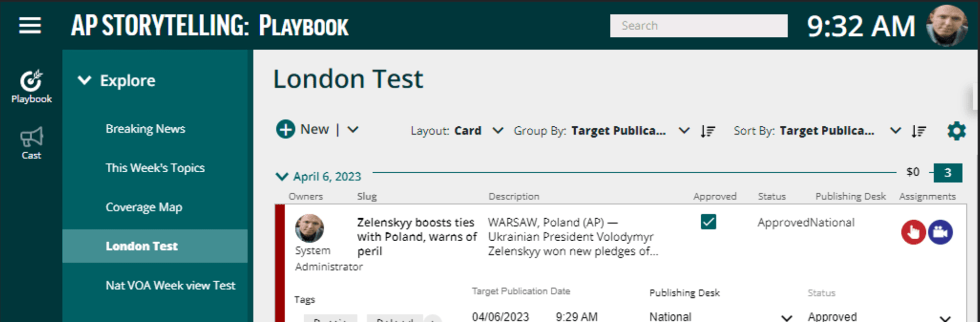Open the Zelenskyy boosts ties slug
This screenshot has height=322, width=980.
pos(417,237)
